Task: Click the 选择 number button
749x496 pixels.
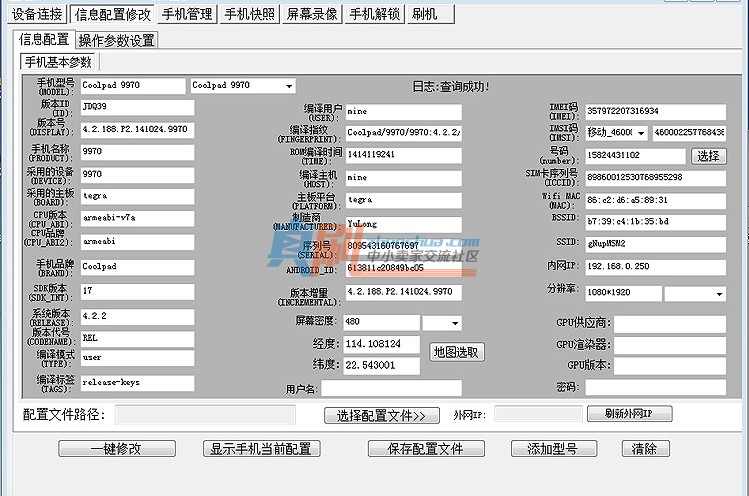Action: pos(708,156)
